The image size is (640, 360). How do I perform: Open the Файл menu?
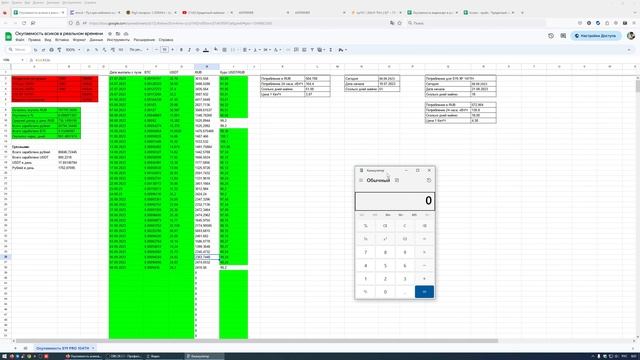point(20,40)
